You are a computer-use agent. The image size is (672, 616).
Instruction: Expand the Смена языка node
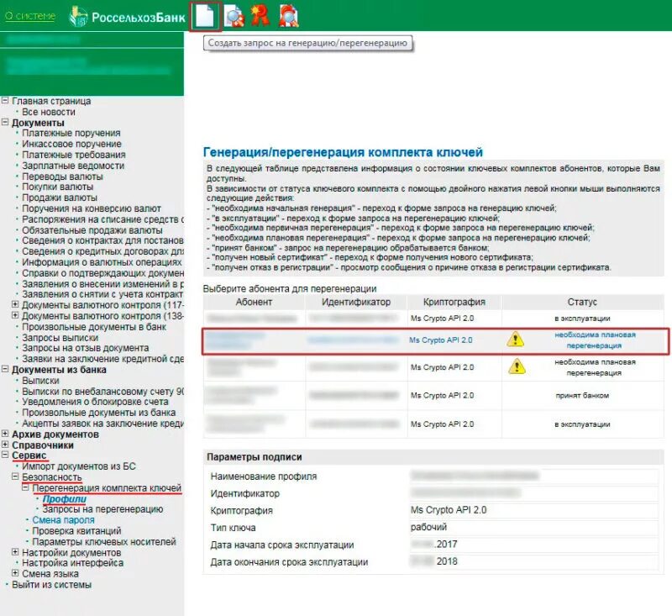[x=15, y=573]
